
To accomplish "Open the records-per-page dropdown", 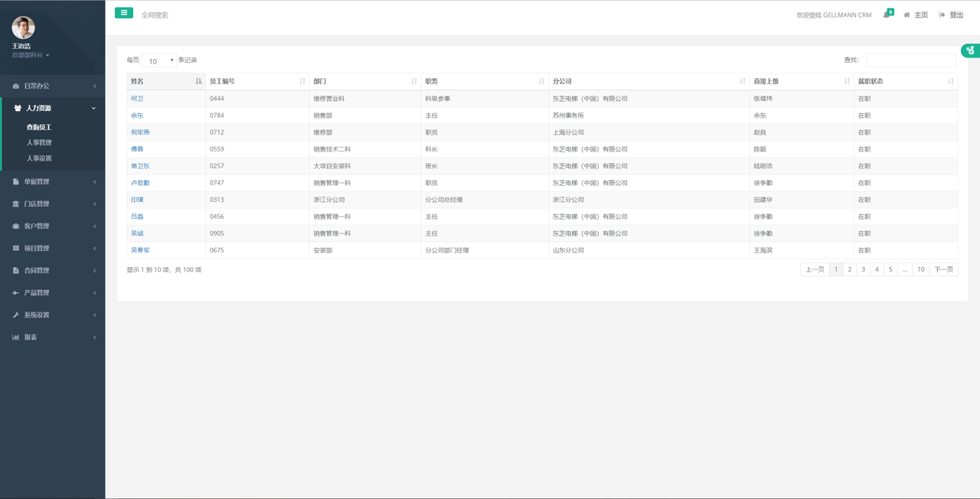I will click(158, 60).
